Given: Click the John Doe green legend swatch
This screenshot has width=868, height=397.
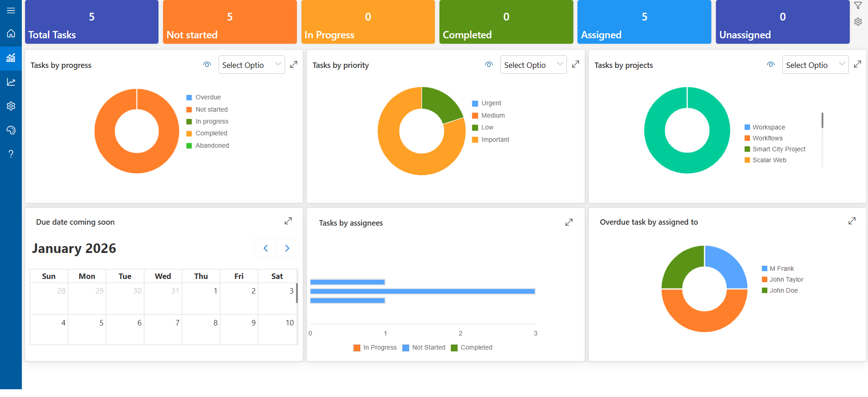Looking at the screenshot, I should coord(765,290).
